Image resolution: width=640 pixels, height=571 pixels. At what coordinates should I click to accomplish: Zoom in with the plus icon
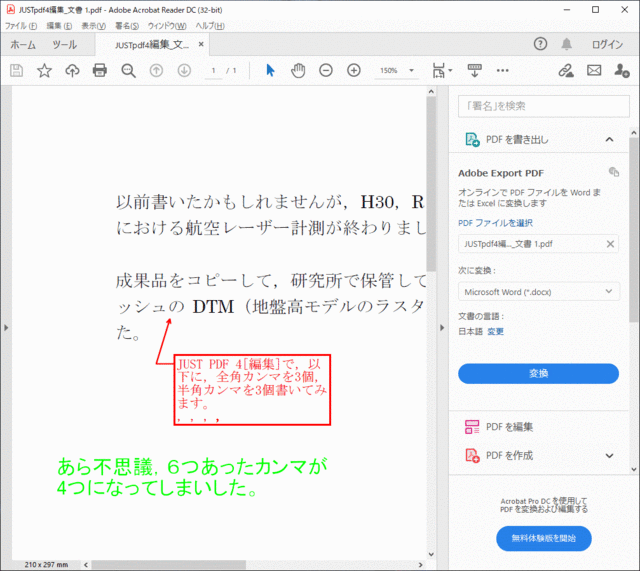[x=353, y=71]
